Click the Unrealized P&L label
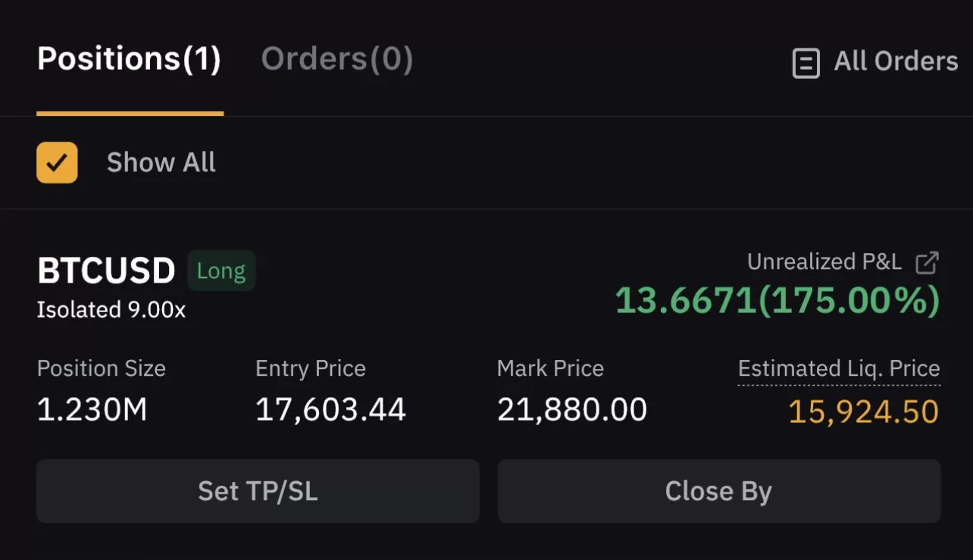 (x=824, y=262)
